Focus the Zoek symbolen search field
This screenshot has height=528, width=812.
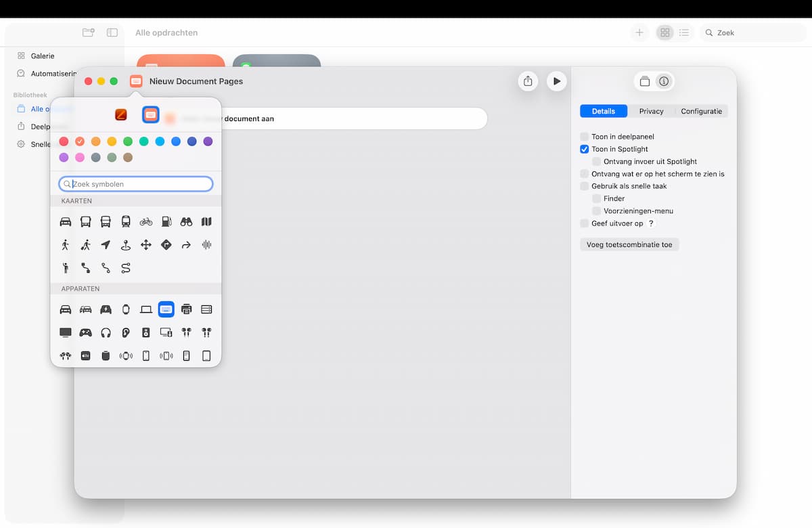click(x=136, y=184)
